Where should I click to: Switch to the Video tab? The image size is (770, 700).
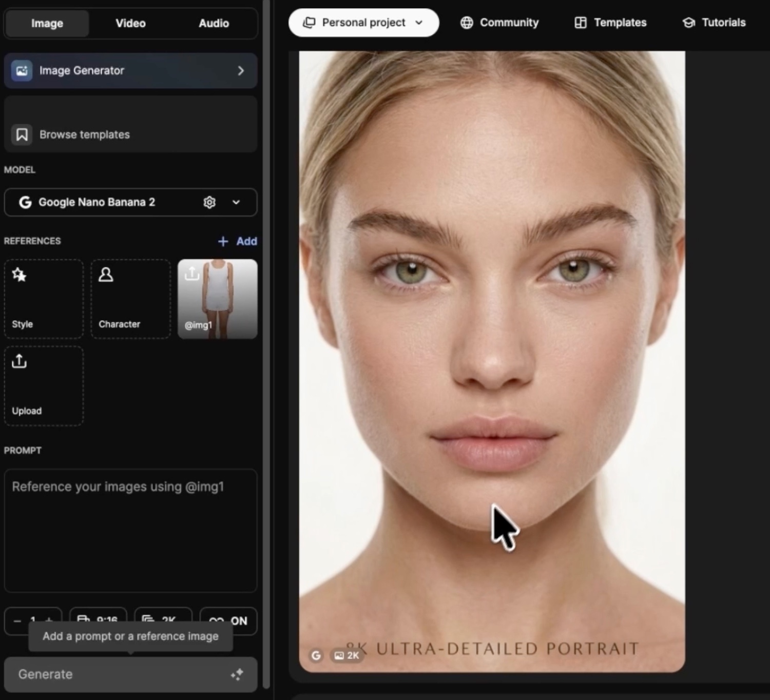[130, 23]
